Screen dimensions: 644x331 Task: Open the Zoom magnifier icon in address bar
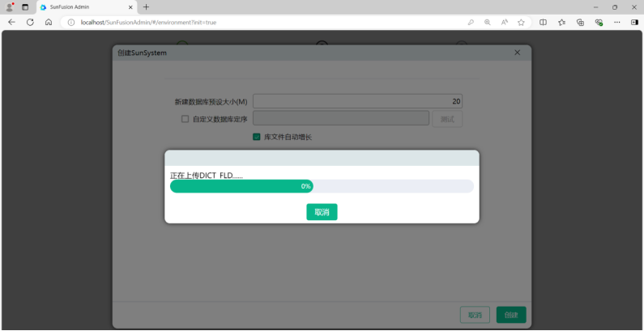(x=488, y=23)
